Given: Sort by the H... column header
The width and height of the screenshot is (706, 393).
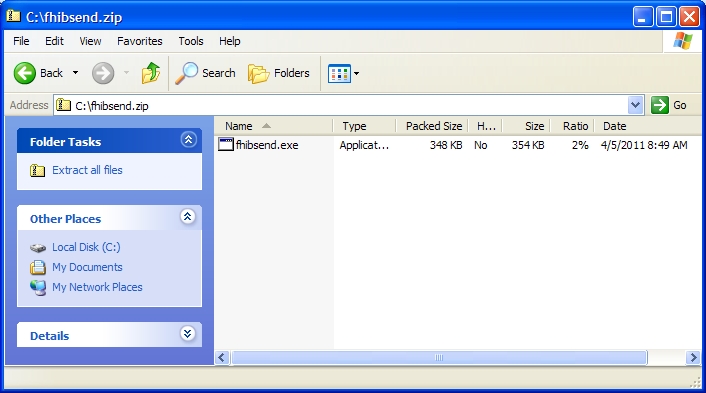Looking at the screenshot, I should (x=485, y=126).
